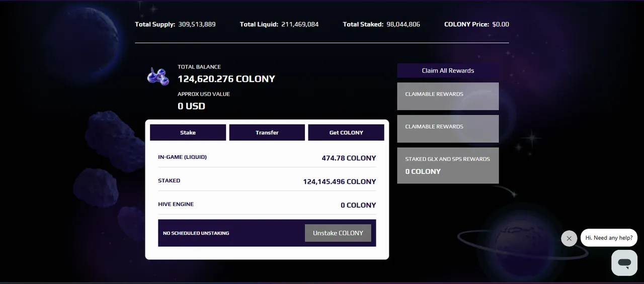Click the "Hi. Need any help?" message bubble

(x=609, y=238)
